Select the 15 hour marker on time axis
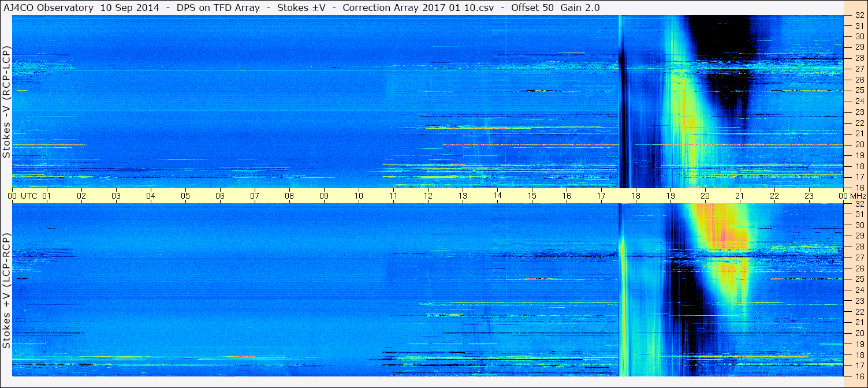868x388 pixels. point(532,196)
